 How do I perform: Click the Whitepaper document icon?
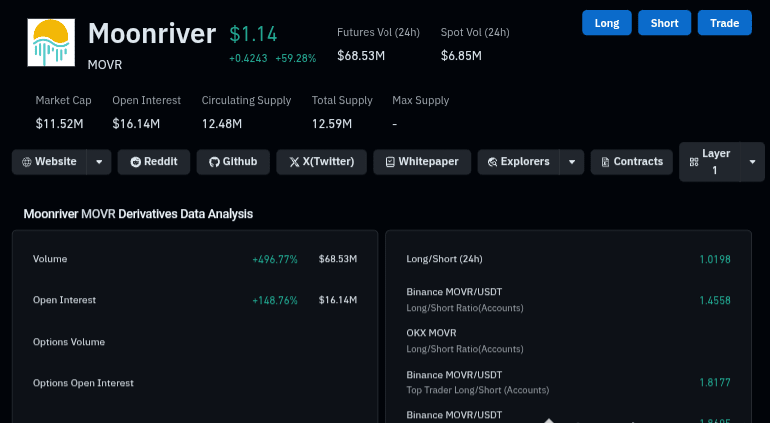tap(390, 162)
